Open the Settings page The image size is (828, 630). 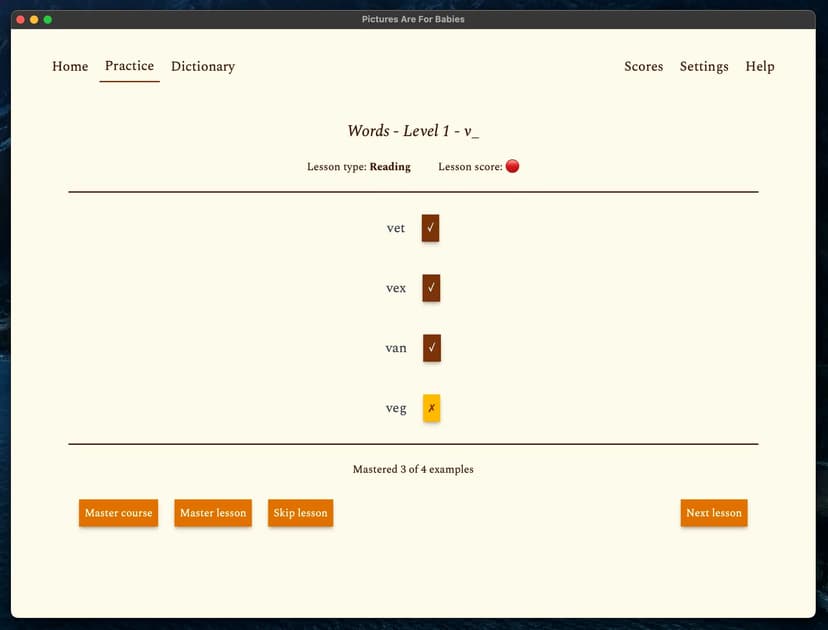[x=704, y=66]
